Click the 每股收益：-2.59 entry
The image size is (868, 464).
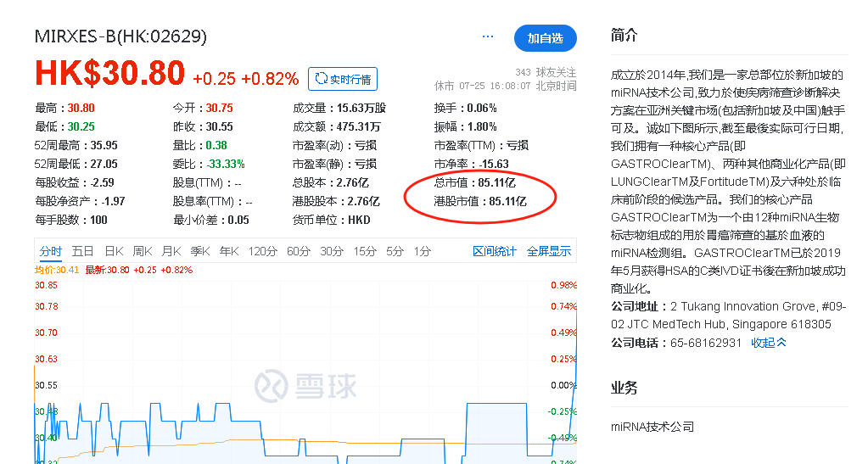click(x=75, y=182)
